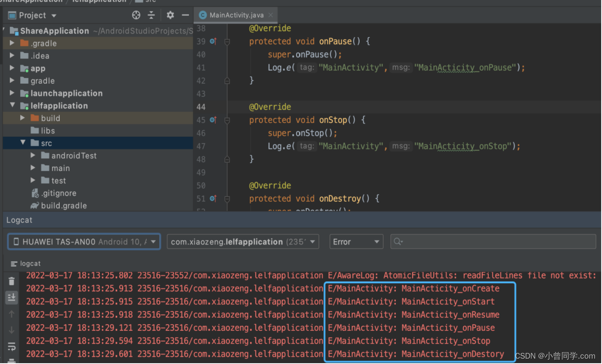The height and width of the screenshot is (364, 602).
Task: Click scroll to end icon in Logcat
Action: tap(12, 297)
